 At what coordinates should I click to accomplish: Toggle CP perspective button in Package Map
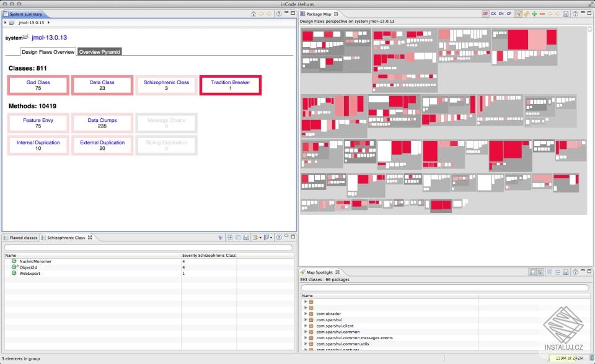[x=509, y=14]
